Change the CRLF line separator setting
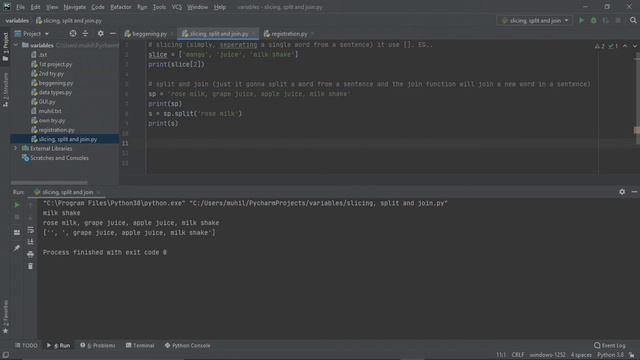The height and width of the screenshot is (360, 640). [518, 355]
